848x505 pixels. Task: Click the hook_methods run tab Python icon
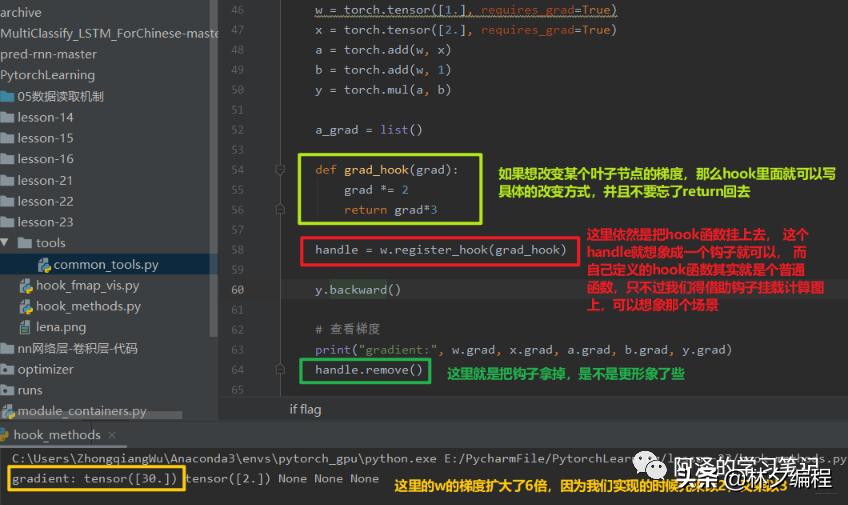[4, 435]
